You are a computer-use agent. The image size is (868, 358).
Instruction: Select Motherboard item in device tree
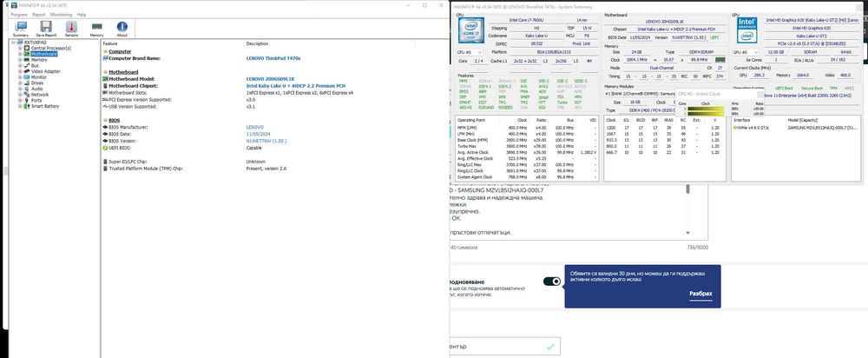[x=43, y=54]
